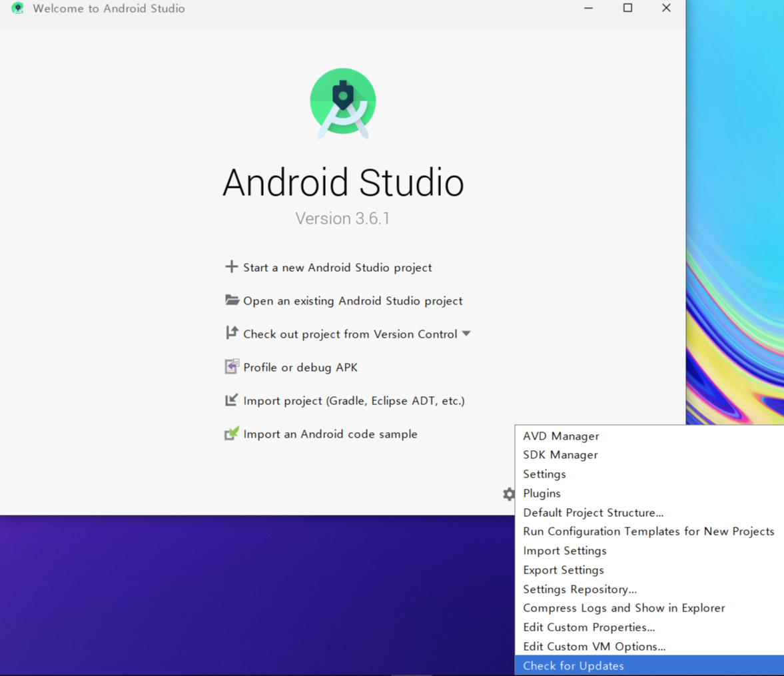784x676 pixels.
Task: Click the Android Studio title bar logo
Action: coord(17,8)
